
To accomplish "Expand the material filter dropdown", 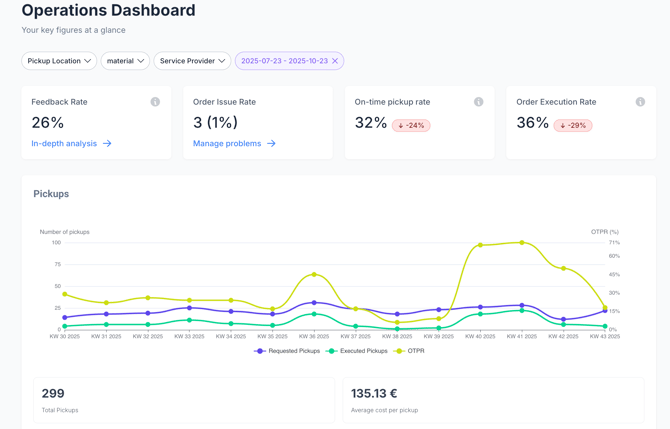I will click(x=125, y=61).
